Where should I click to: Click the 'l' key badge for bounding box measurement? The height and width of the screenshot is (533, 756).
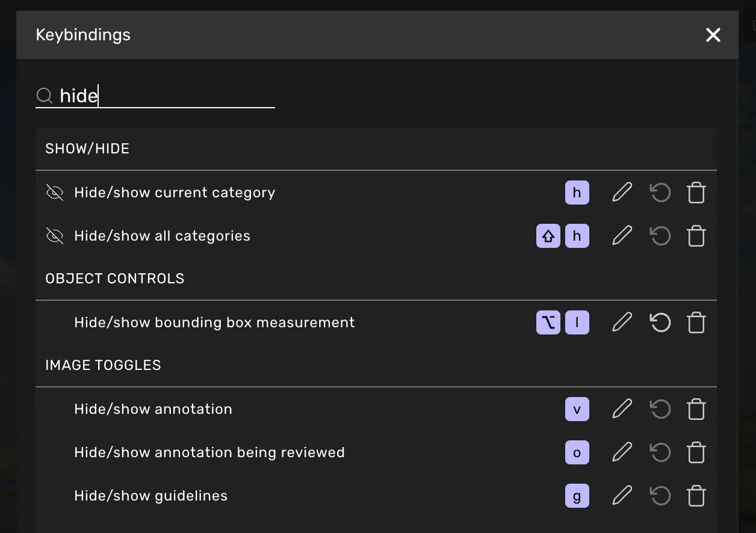point(577,322)
